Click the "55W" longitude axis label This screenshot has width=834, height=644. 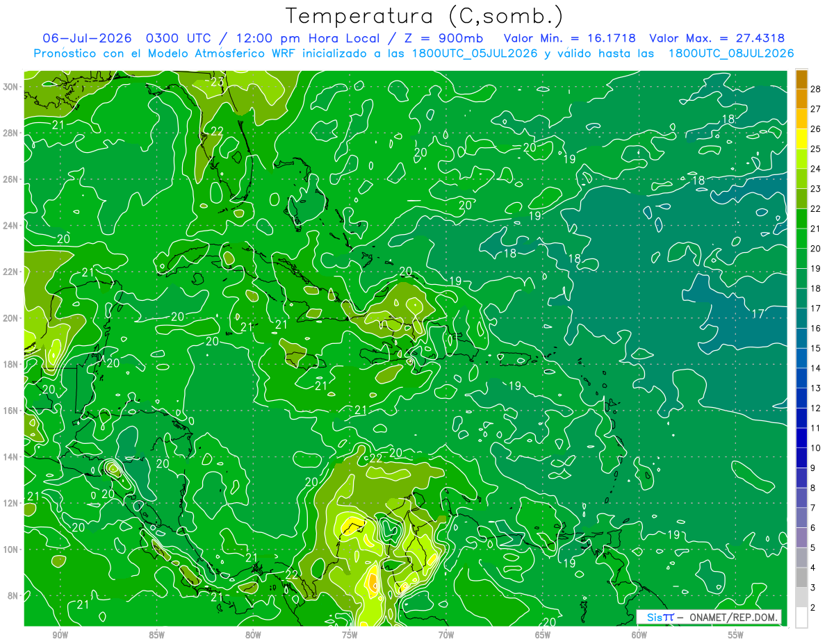pos(736,636)
